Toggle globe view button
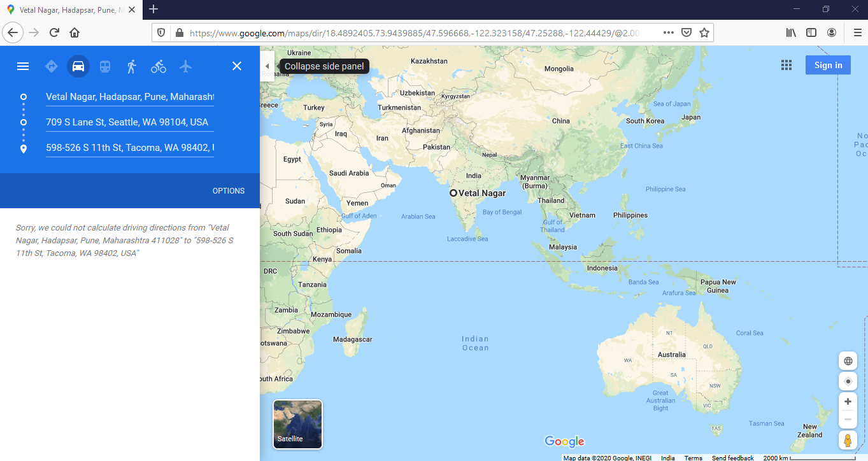This screenshot has width=868, height=461. pos(848,361)
